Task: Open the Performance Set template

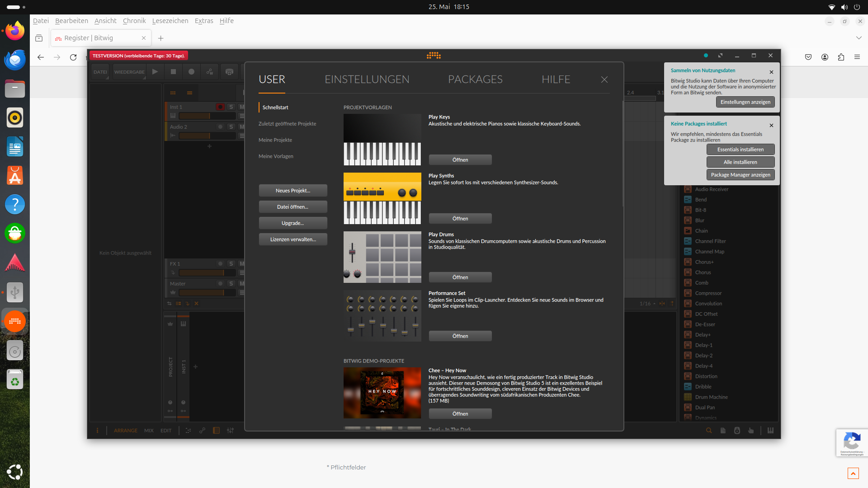Action: tap(460, 336)
